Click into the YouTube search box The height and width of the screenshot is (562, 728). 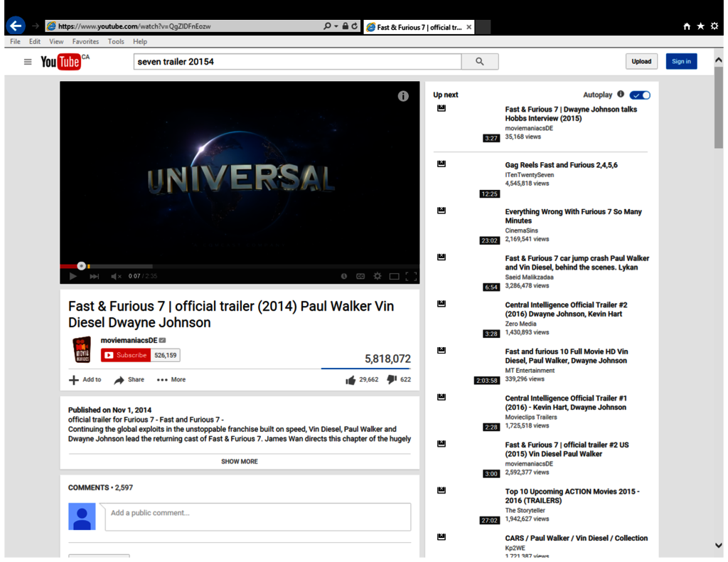pyautogui.click(x=297, y=61)
